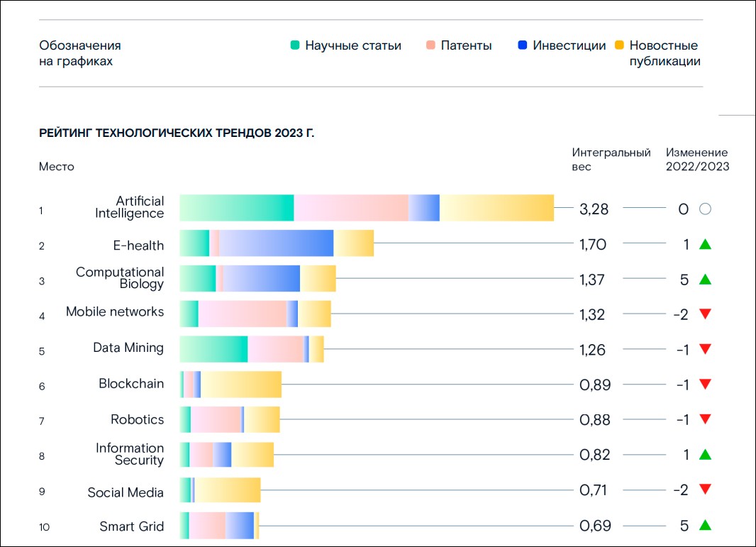Click the yellow Новостные публикации legend dot
The height and width of the screenshot is (547, 756).
point(620,45)
